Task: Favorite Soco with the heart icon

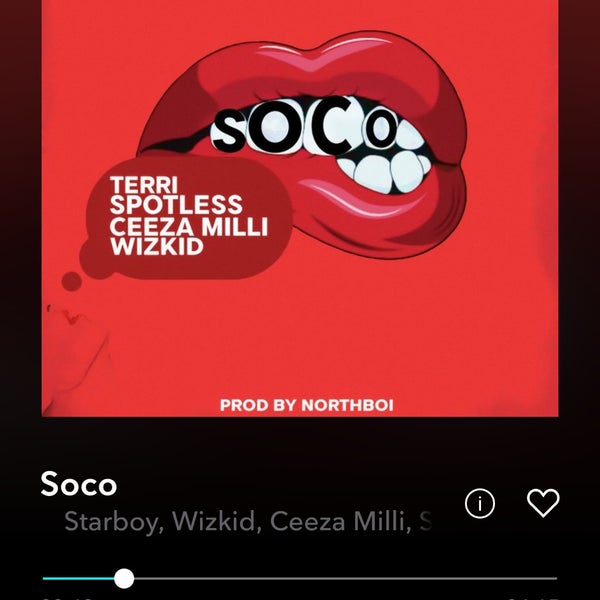Action: point(543,503)
